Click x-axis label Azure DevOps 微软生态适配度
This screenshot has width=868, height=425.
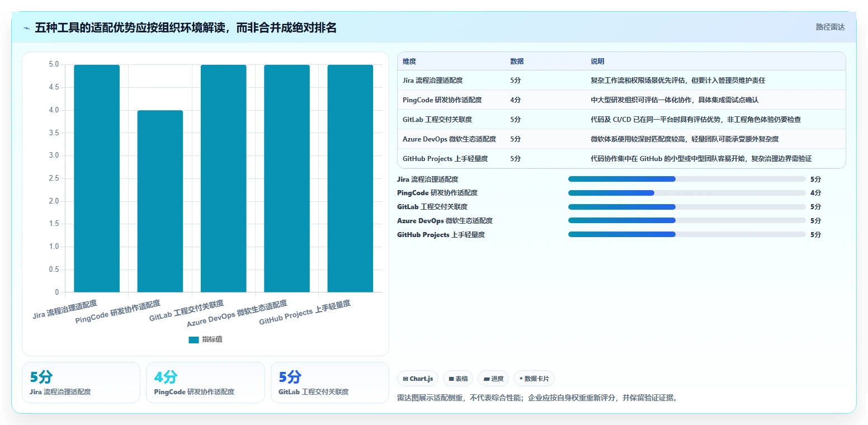[x=237, y=313]
